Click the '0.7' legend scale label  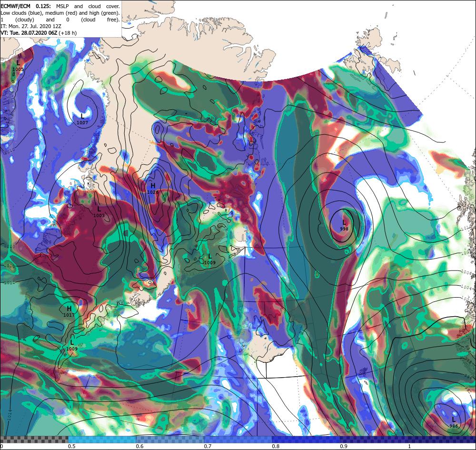tap(208, 446)
